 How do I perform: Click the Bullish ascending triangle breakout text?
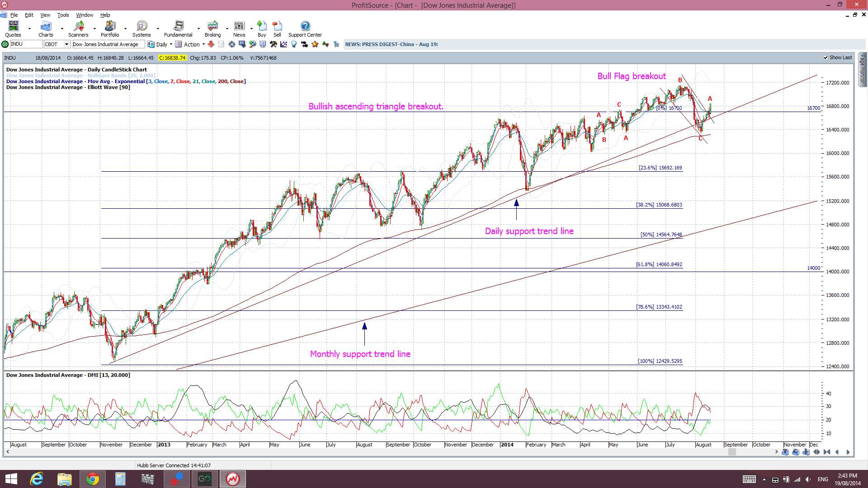point(376,106)
